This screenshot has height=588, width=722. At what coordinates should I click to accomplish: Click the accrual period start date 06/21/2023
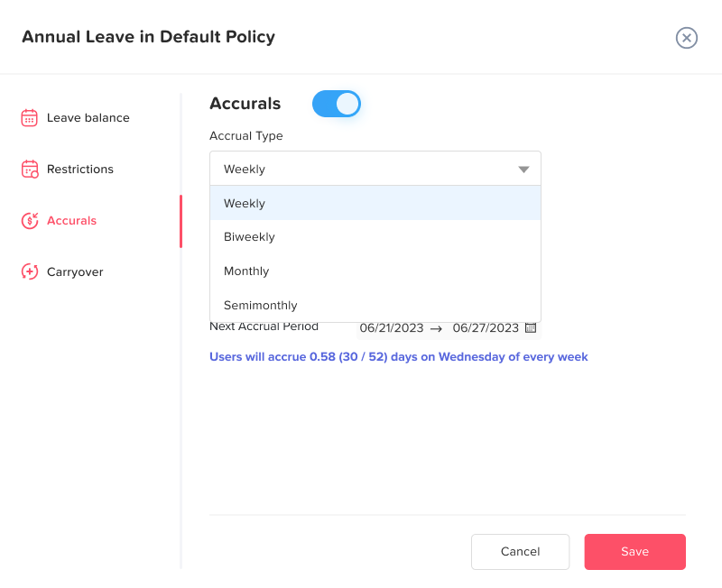[393, 327]
